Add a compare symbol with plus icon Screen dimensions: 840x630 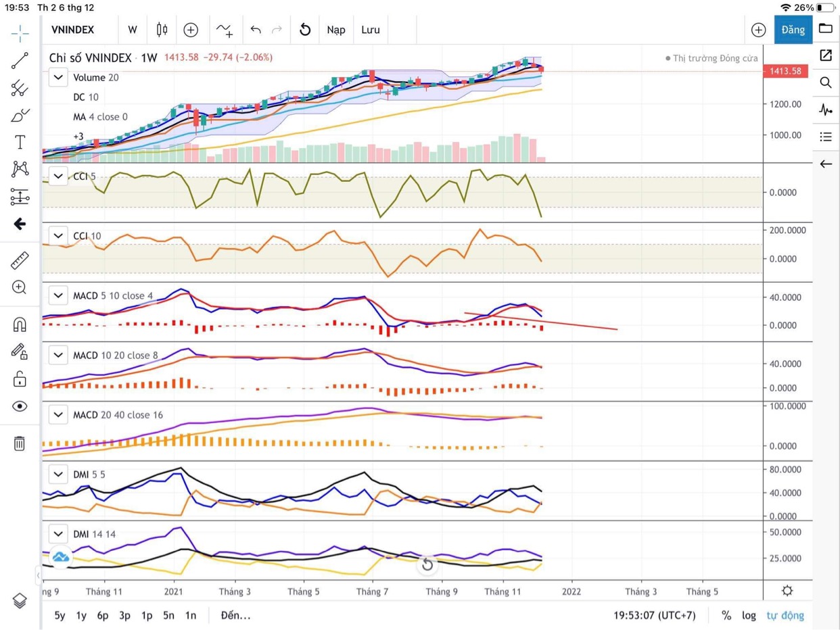[x=191, y=30]
